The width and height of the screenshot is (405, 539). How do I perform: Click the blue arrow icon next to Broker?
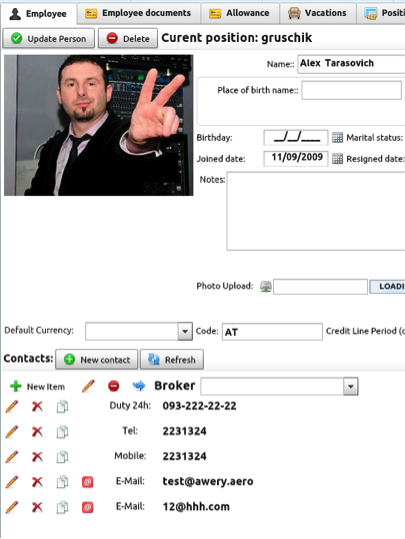[x=139, y=386]
